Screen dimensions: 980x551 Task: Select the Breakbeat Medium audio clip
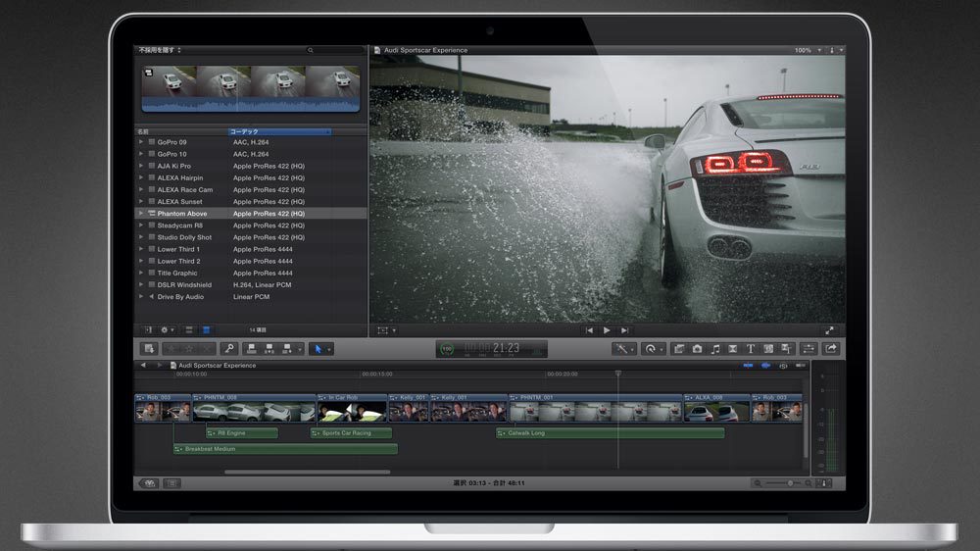[x=285, y=449]
